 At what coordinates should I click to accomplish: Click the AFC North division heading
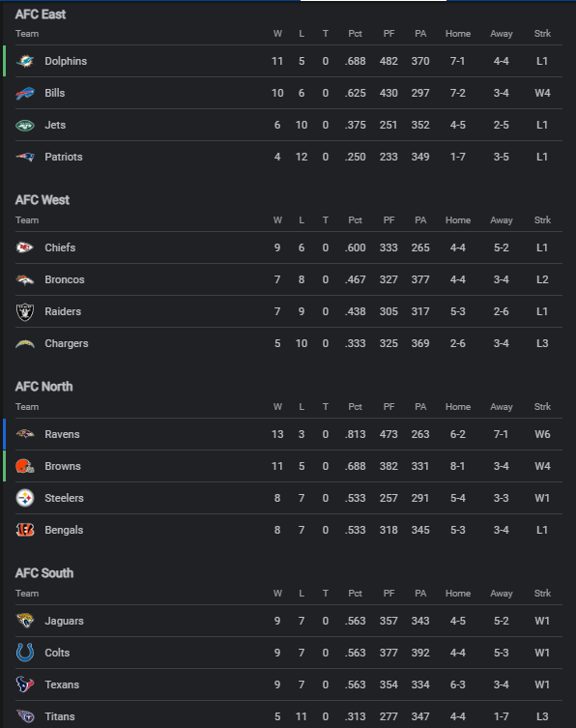click(44, 387)
